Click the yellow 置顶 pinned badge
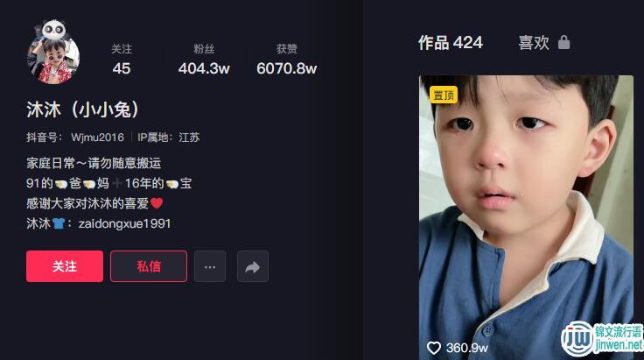 444,95
